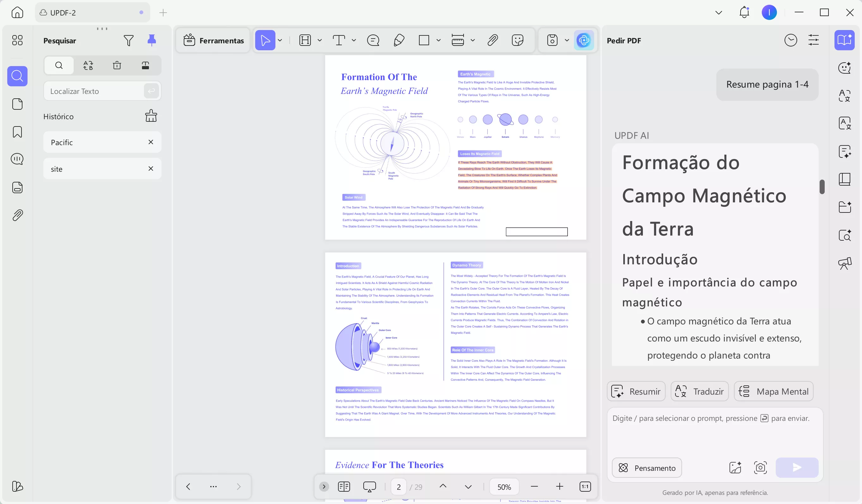Open the AI chat sparkle icon on right sidebar

coord(845,68)
